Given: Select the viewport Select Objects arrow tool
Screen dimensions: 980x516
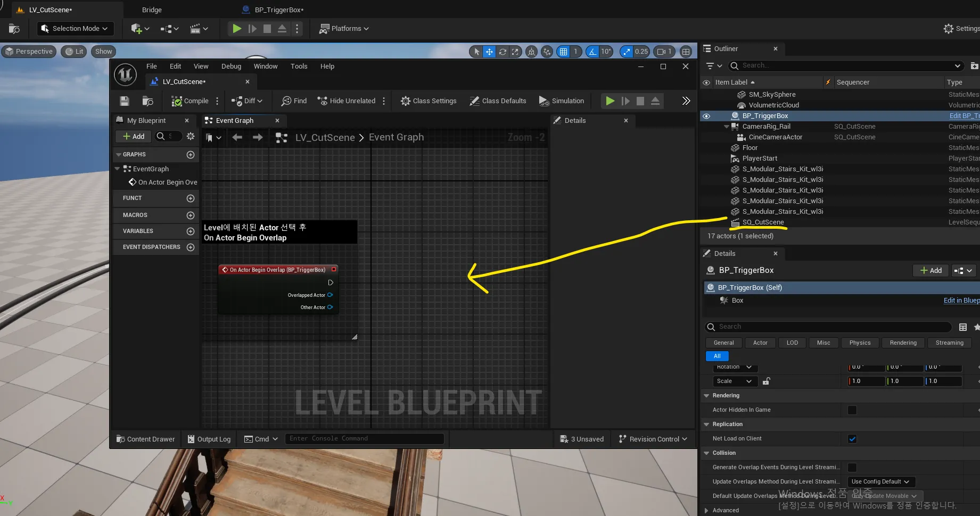Looking at the screenshot, I should (x=476, y=52).
